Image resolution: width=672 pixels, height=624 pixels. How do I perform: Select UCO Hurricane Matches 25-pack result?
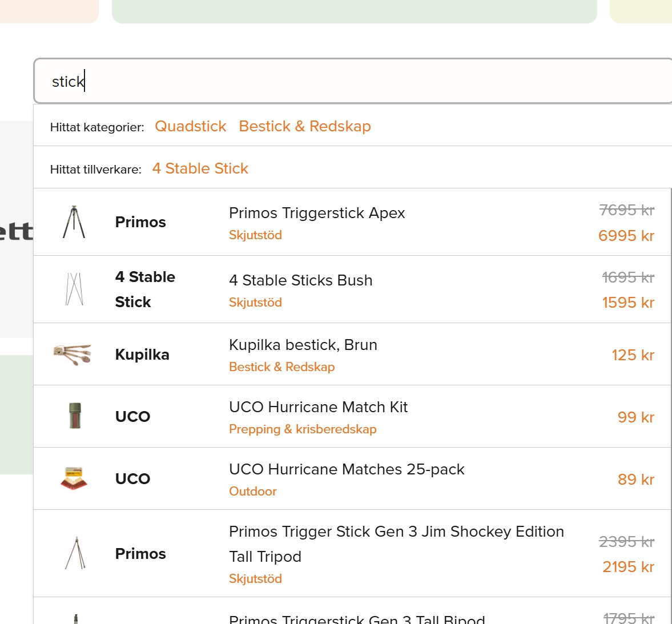click(347, 469)
